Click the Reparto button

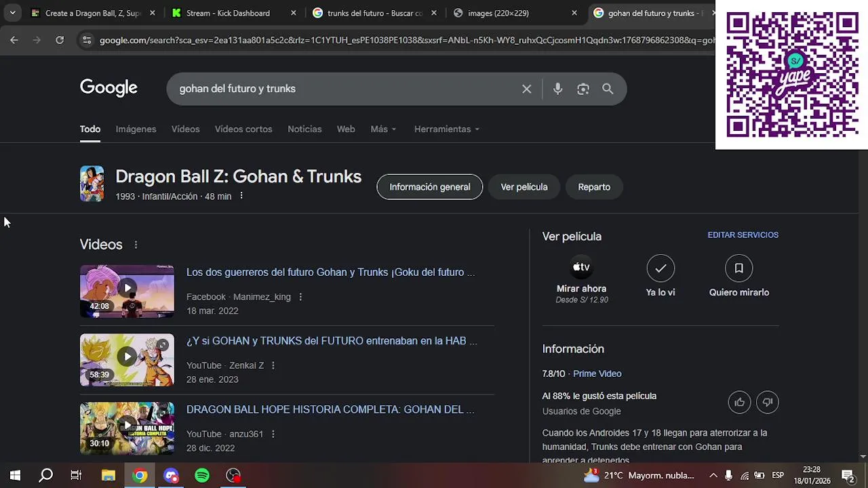click(x=594, y=187)
